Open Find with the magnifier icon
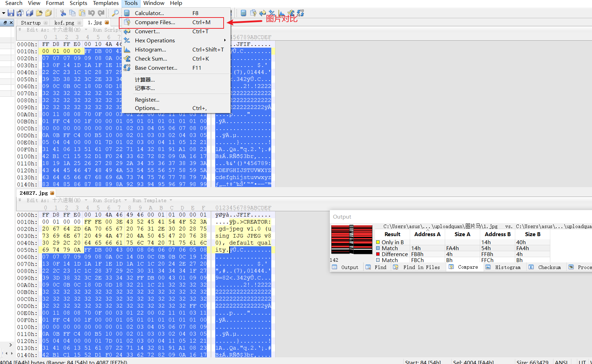This screenshot has height=364, width=592. tap(115, 13)
